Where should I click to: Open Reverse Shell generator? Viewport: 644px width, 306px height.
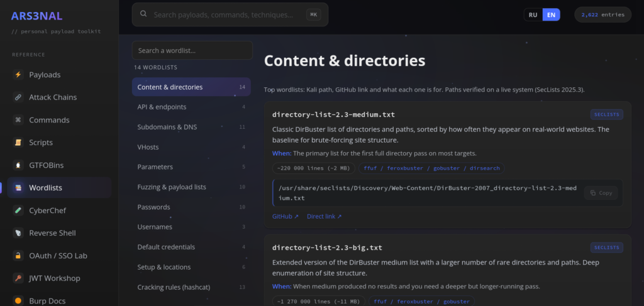coord(59,233)
